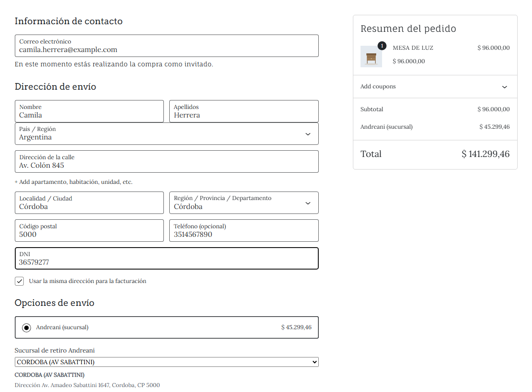The image size is (532, 392).
Task: Edit the Localidad / Ciudad field
Action: click(x=89, y=203)
